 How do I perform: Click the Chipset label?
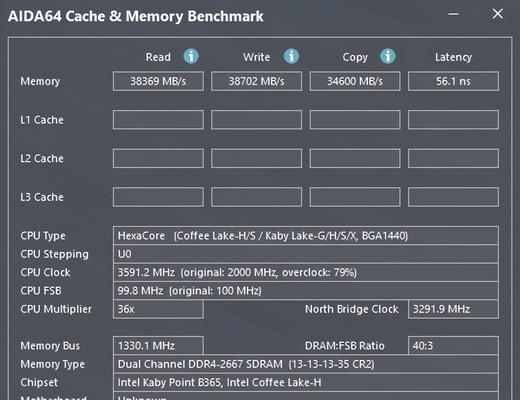point(39,383)
